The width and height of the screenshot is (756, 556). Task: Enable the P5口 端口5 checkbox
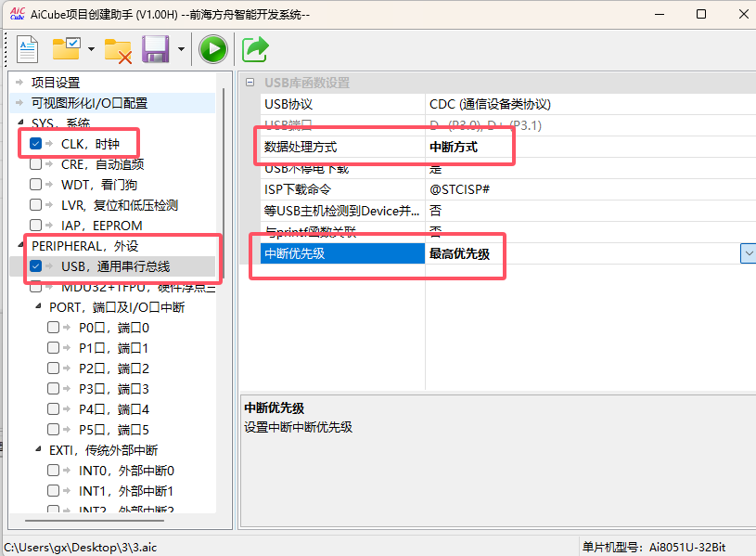tap(54, 429)
